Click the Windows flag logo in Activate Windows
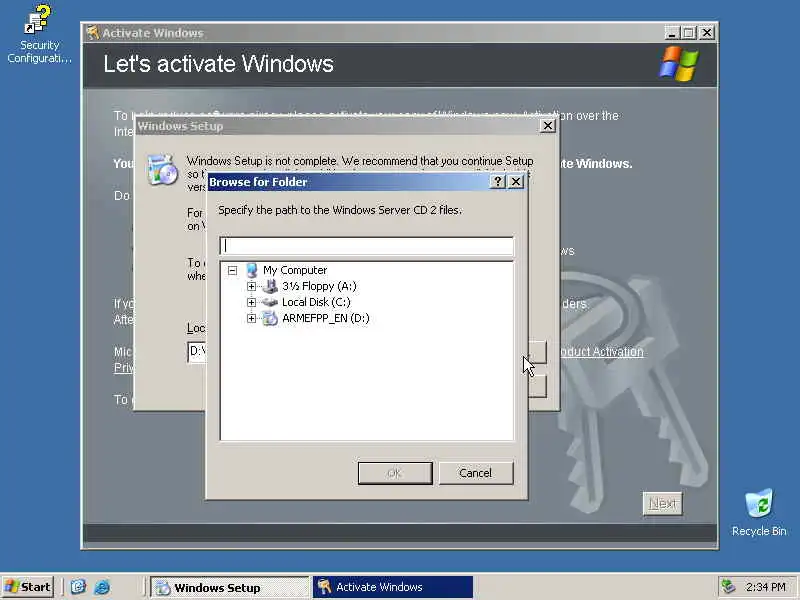Screen dimensions: 800x600 (679, 64)
